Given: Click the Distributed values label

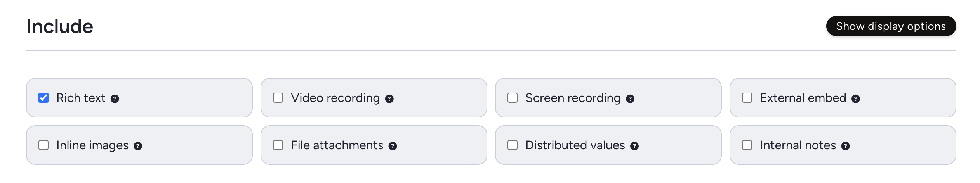Looking at the screenshot, I should [575, 145].
